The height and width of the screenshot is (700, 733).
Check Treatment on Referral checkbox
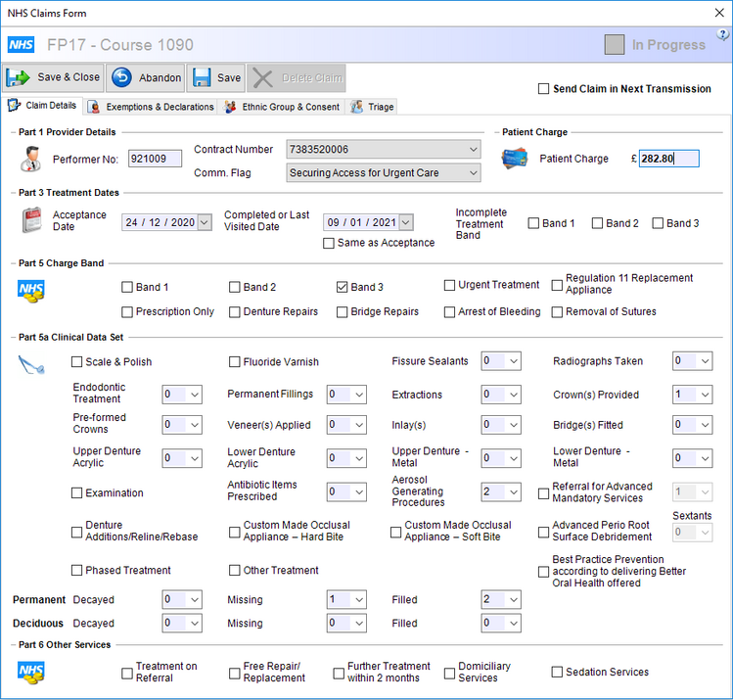point(126,674)
